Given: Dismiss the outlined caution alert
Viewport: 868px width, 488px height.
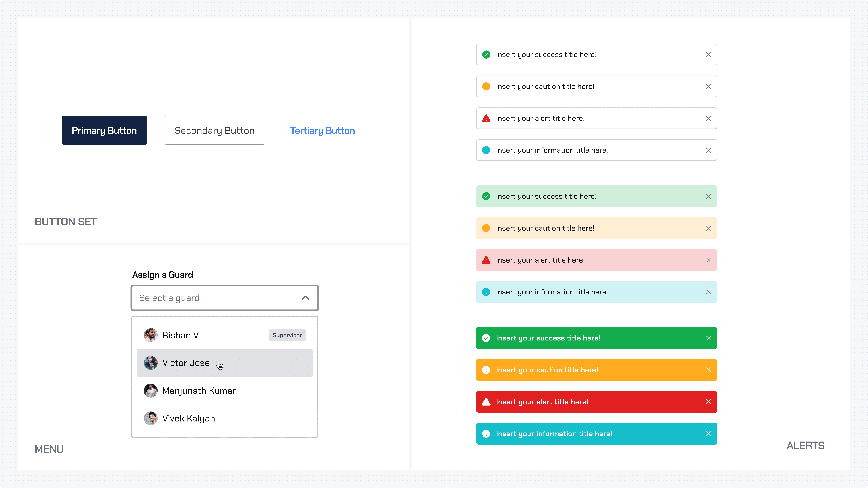Looking at the screenshot, I should 708,87.
